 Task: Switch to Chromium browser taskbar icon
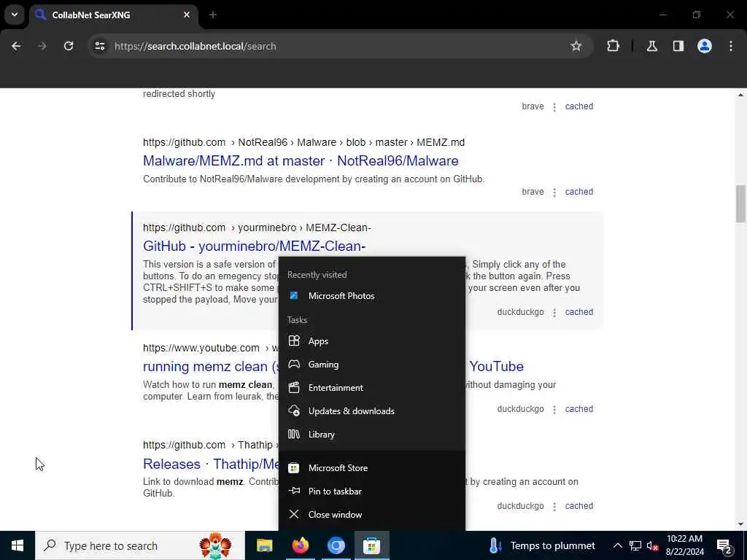click(336, 545)
